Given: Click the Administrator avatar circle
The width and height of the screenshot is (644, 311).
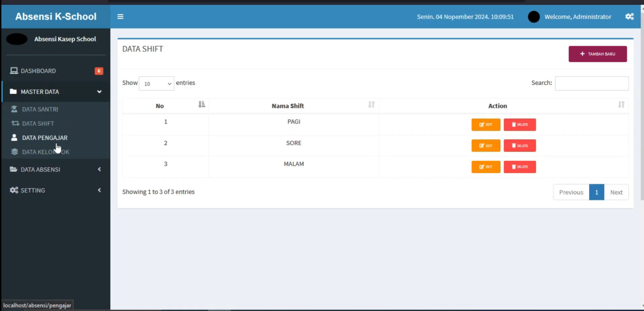Looking at the screenshot, I should 534,17.
